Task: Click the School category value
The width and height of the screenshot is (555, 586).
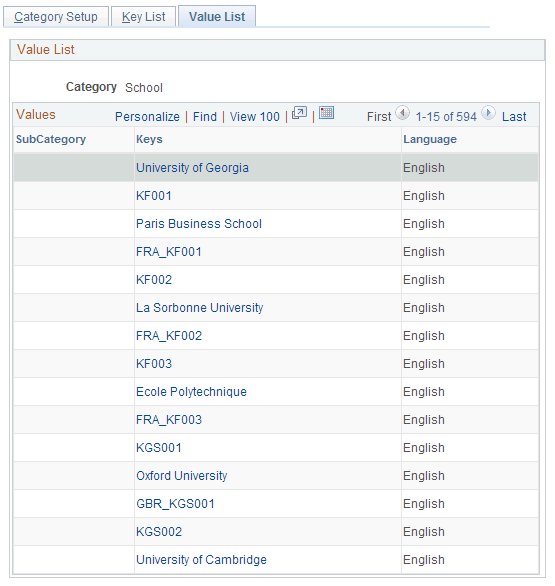Action: point(144,88)
